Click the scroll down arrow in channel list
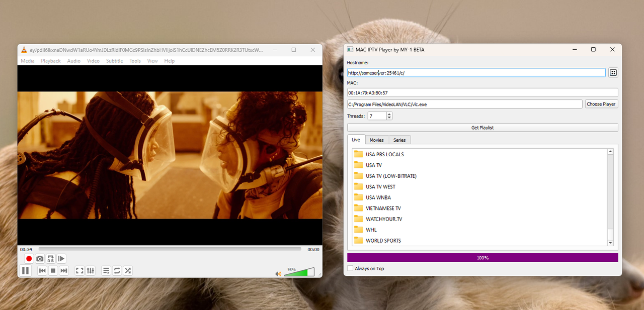The height and width of the screenshot is (310, 644). tap(611, 243)
